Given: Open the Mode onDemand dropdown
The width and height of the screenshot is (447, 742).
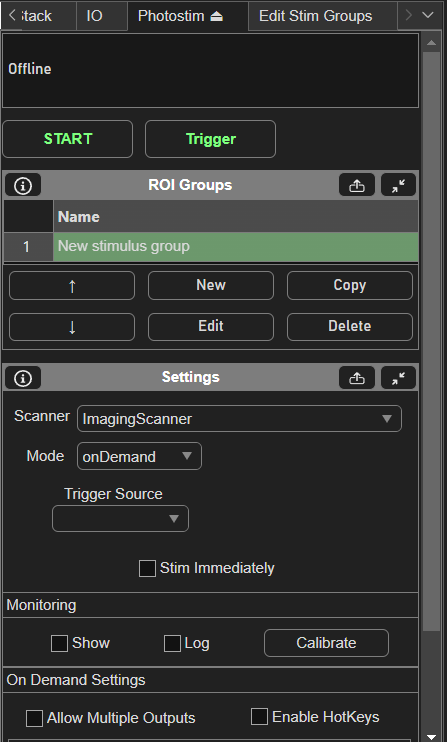Looking at the screenshot, I should [139, 456].
